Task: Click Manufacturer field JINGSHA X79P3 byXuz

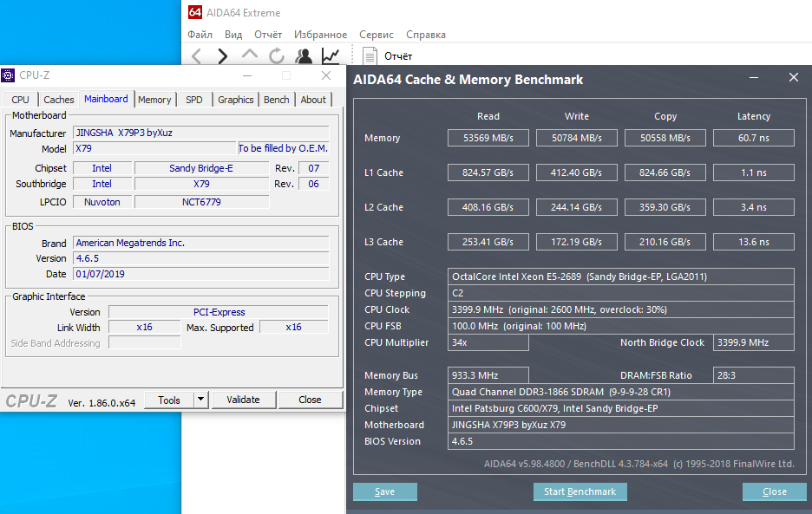Action: tap(201, 133)
